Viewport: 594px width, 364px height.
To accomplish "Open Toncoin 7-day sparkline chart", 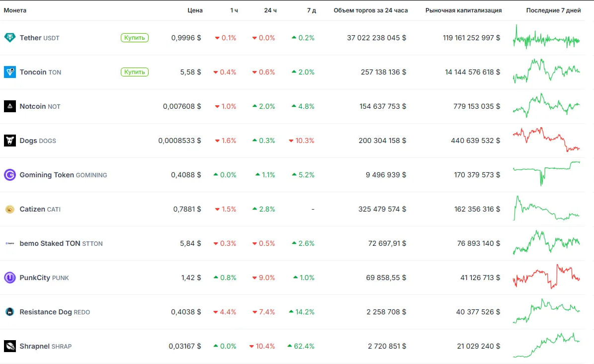I will [546, 71].
